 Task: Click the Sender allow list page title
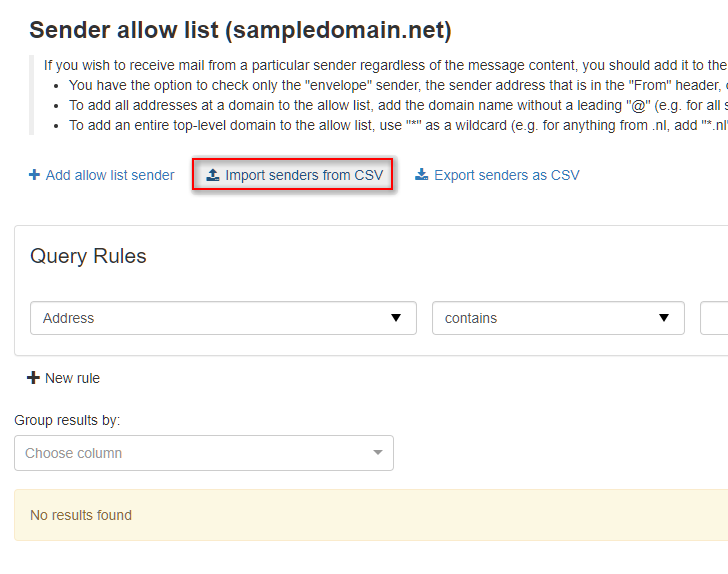tap(240, 30)
